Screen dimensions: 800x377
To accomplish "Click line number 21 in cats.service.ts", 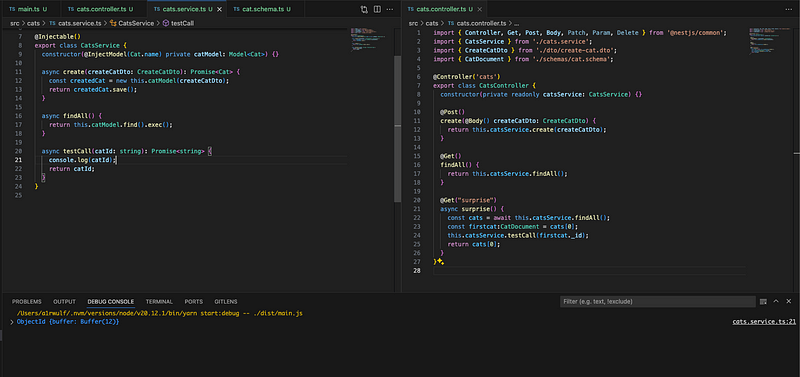I will (x=18, y=160).
